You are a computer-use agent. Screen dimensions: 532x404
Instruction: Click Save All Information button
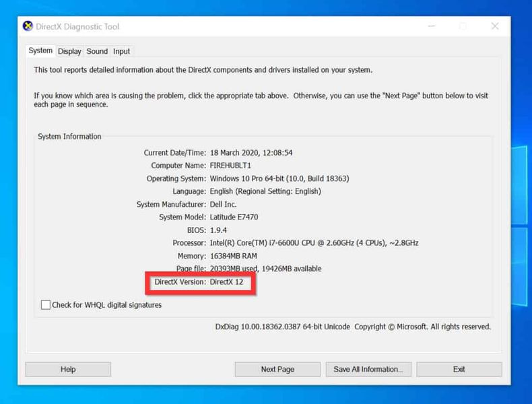[368, 369]
